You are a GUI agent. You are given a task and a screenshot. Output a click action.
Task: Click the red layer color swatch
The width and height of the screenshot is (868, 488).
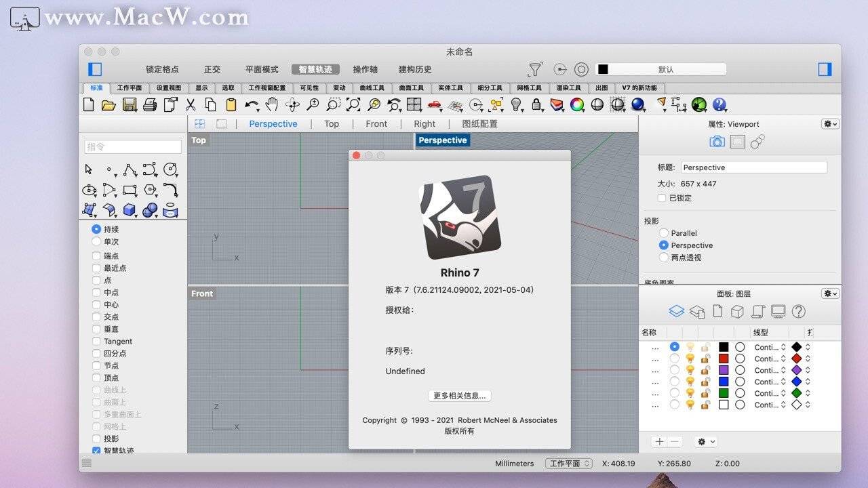point(724,359)
